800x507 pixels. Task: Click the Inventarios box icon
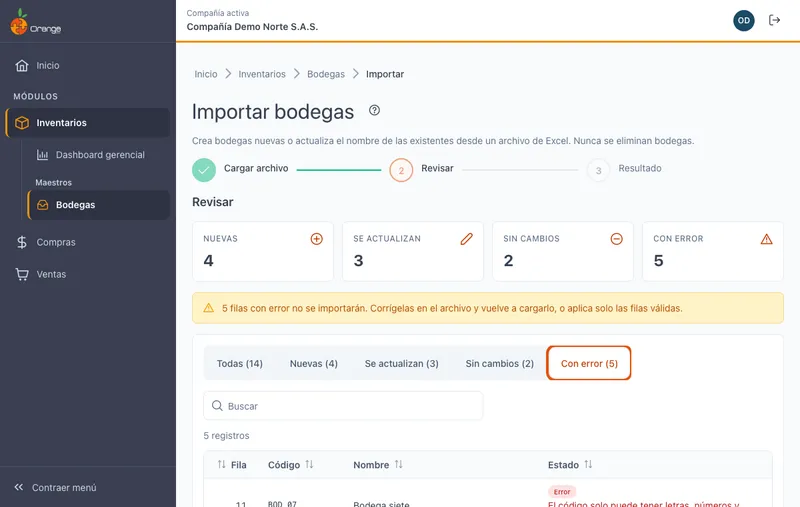tap(22, 122)
